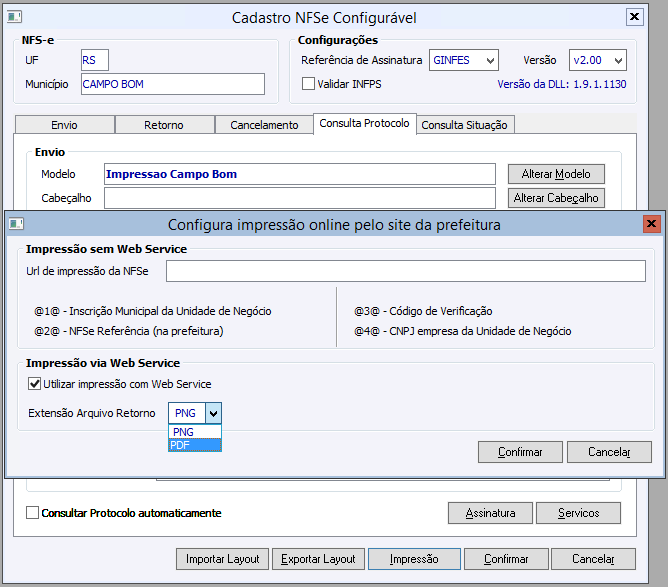The image size is (668, 587).
Task: Click Cancelar in Cadastro NFSe main window
Action: [x=593, y=559]
